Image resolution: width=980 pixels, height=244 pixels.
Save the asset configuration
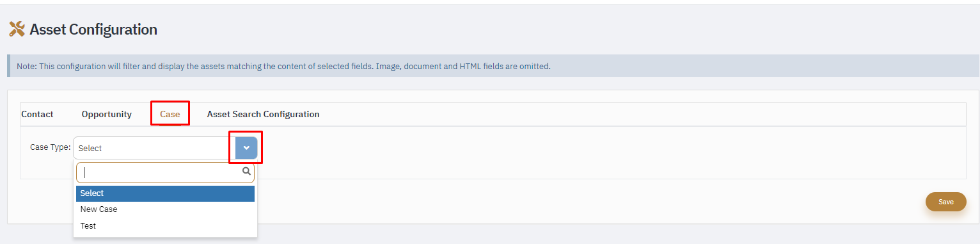[946, 202]
